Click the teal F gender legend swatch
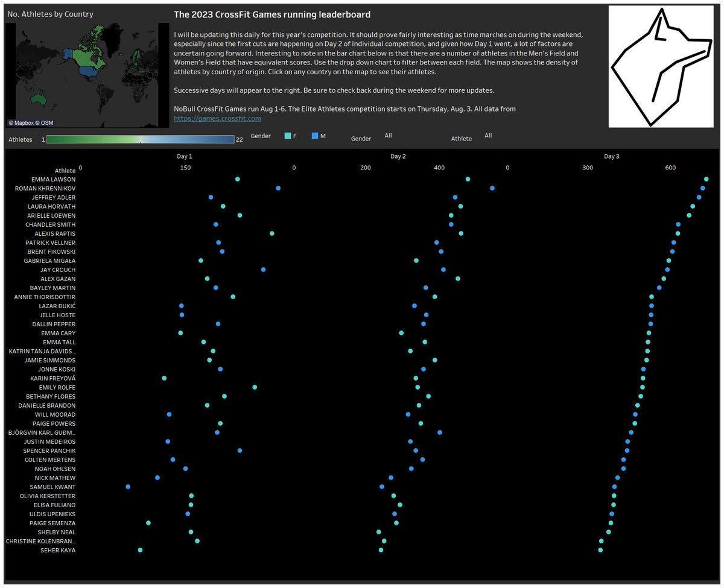 [x=289, y=136]
